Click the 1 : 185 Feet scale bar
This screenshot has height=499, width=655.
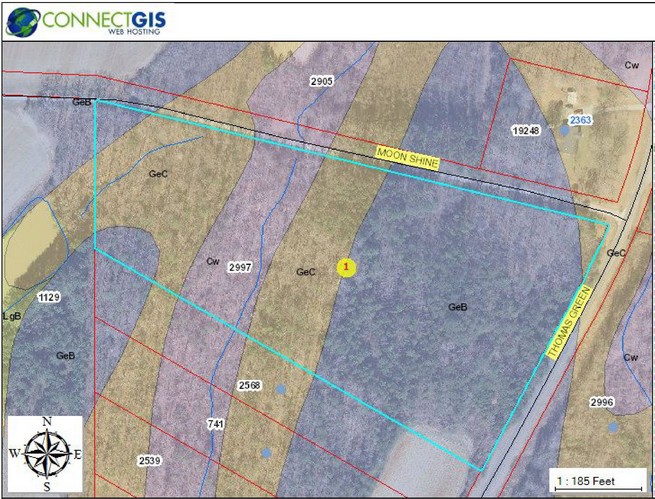[598, 481]
